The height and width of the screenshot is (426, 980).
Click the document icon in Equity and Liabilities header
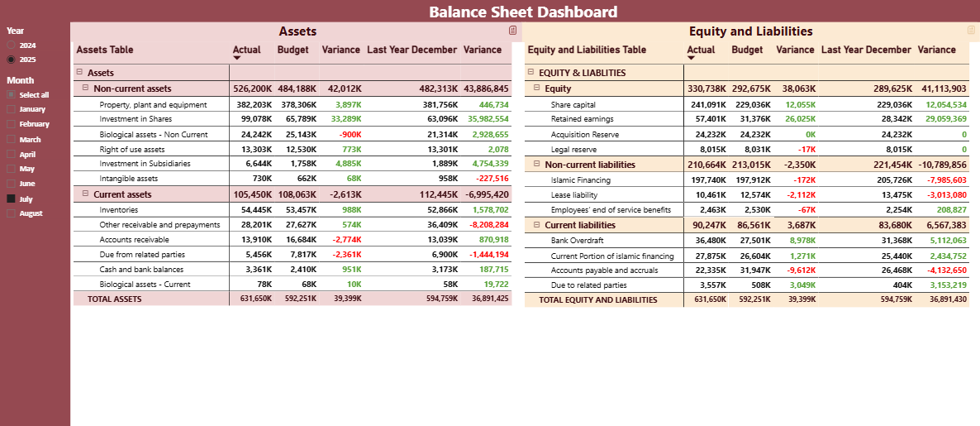click(x=971, y=31)
